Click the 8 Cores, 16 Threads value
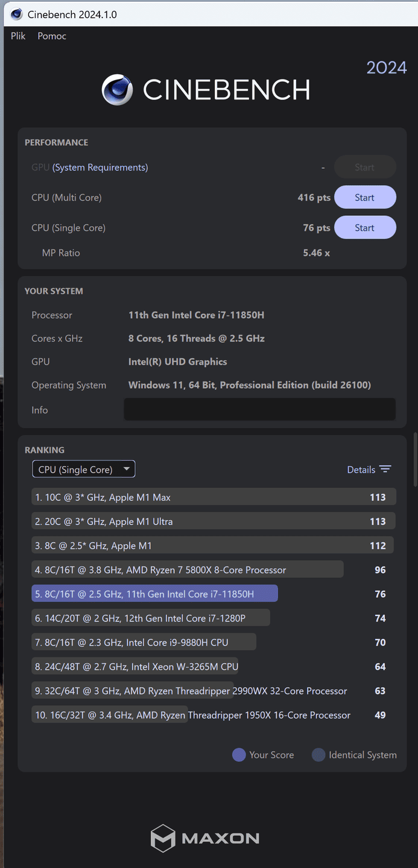Screen dimensions: 418x868 (x=197, y=338)
